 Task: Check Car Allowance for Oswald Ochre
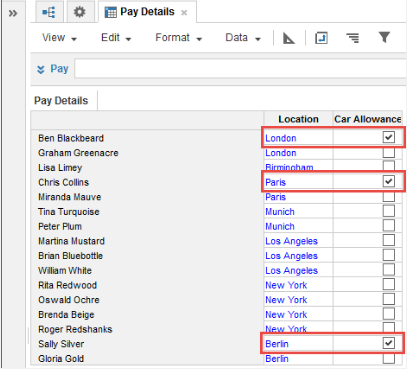pyautogui.click(x=389, y=299)
